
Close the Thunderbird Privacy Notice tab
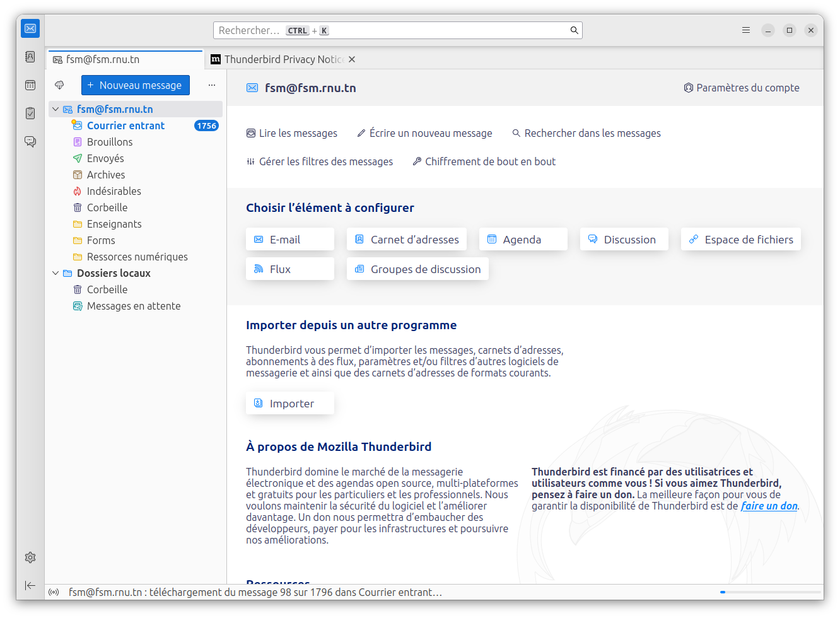[352, 59]
